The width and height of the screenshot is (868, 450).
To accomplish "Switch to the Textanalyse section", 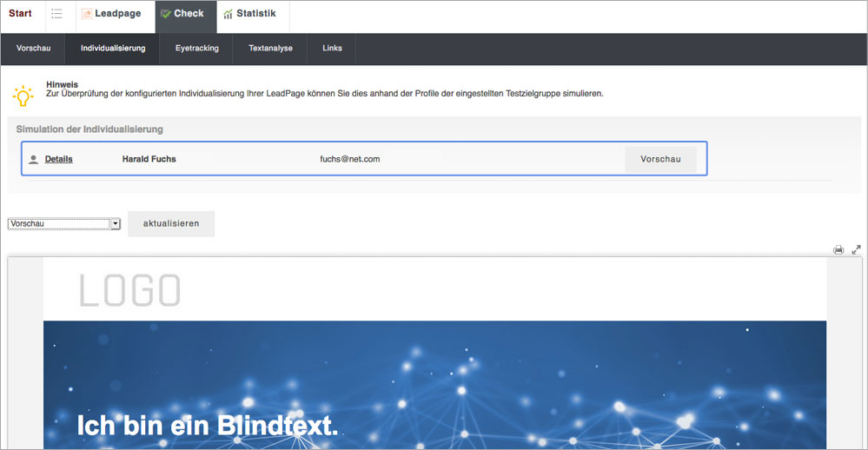I will 270,49.
